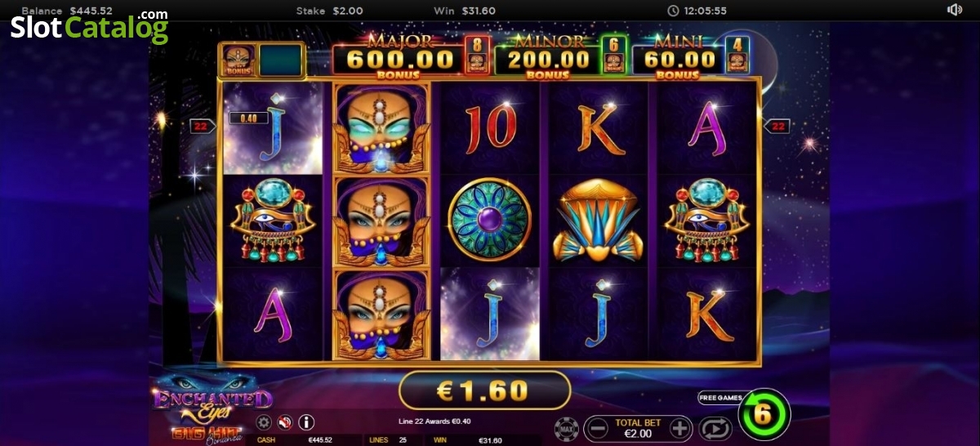Decrease total bet with minus button
980x446 pixels.
tap(598, 427)
